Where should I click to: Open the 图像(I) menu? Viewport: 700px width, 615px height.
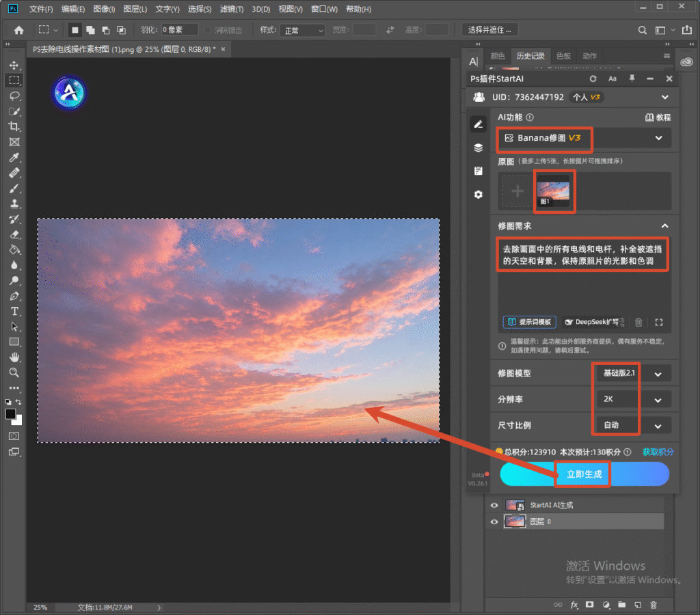104,9
